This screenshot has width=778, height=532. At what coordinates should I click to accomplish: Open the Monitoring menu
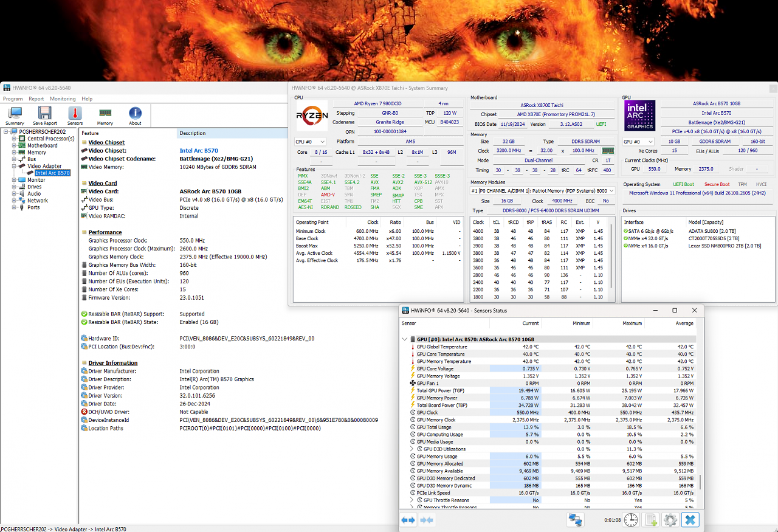click(x=63, y=98)
